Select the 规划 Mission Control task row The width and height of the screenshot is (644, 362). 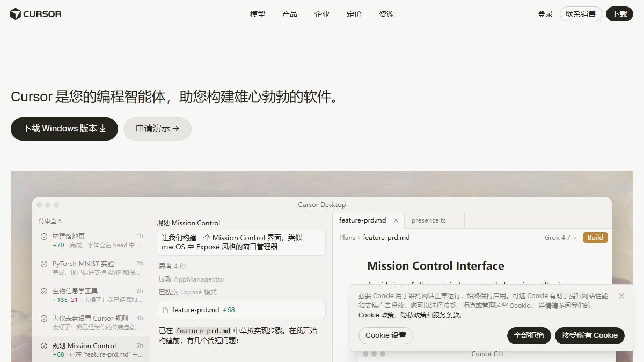(x=91, y=350)
